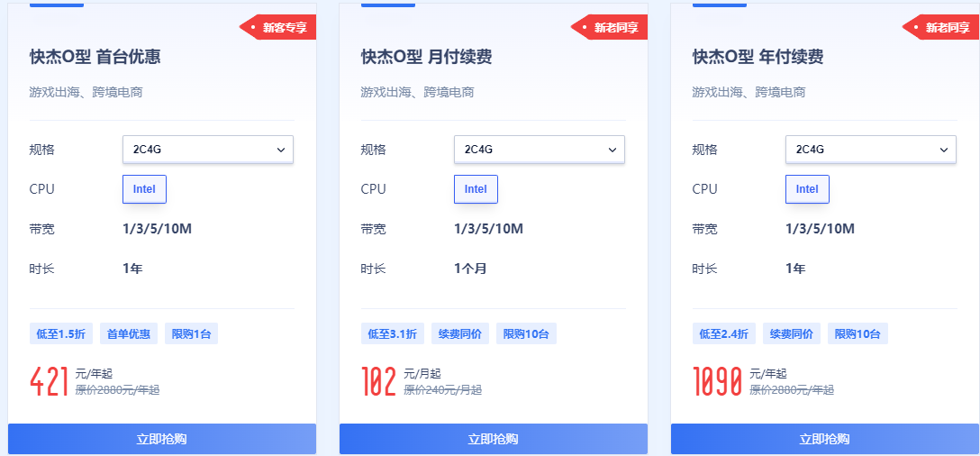Image resolution: width=980 pixels, height=456 pixels.
Task: Open the 规格 dropdown in 年付续费 card
Action: click(x=870, y=150)
